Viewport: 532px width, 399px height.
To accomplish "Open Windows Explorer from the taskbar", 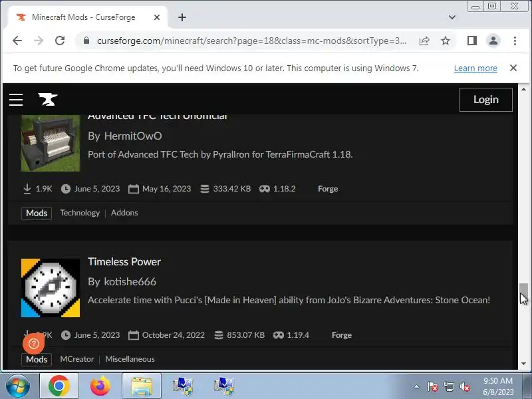I will pyautogui.click(x=142, y=386).
